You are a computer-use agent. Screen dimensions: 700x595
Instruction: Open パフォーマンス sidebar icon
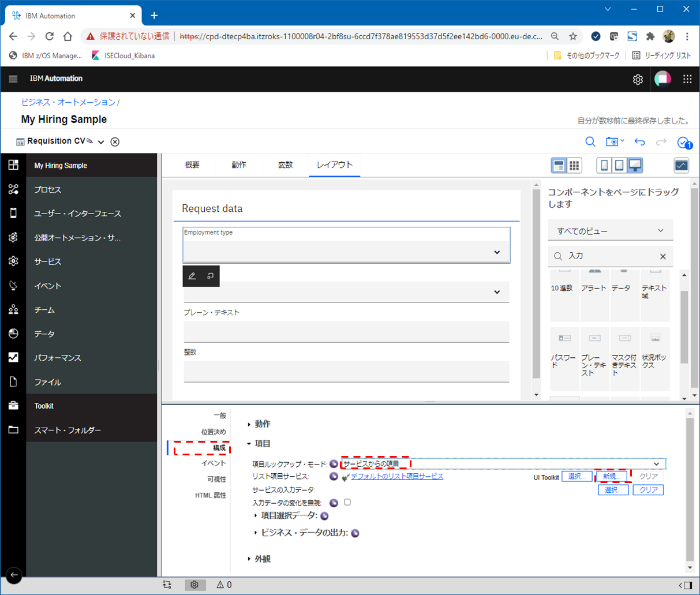click(13, 358)
